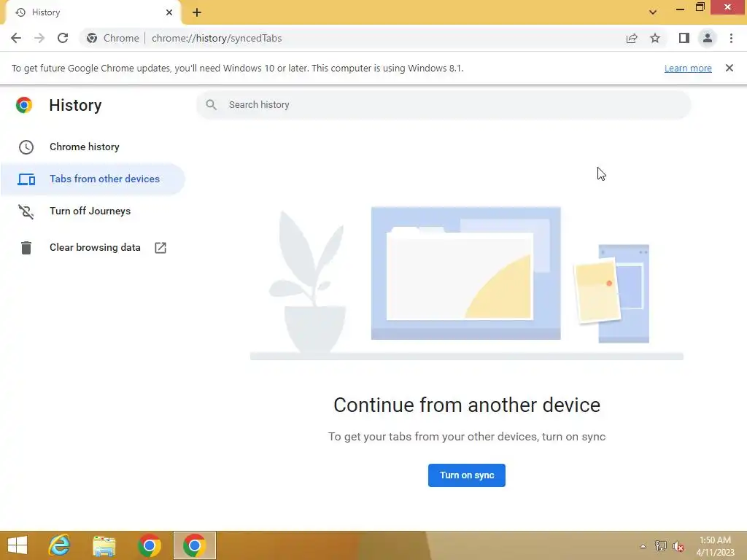Bookmark this tab with the star icon
The height and width of the screenshot is (560, 747).
pyautogui.click(x=655, y=38)
